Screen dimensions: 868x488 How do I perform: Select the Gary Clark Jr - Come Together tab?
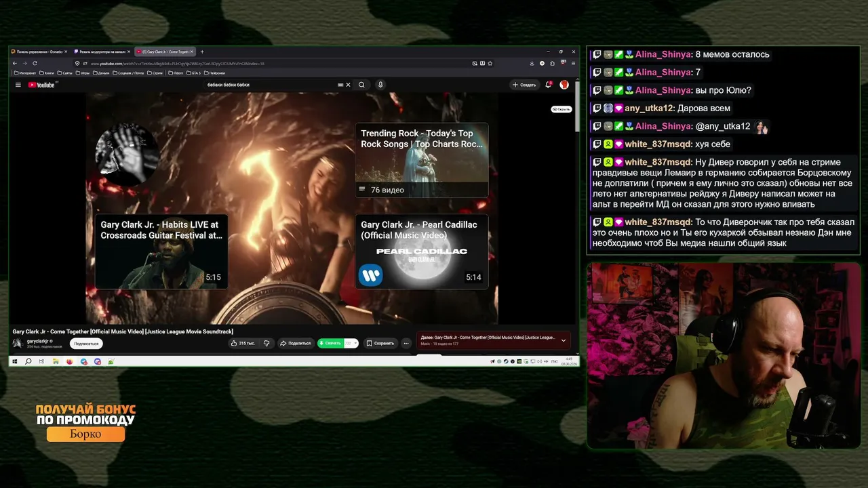165,52
